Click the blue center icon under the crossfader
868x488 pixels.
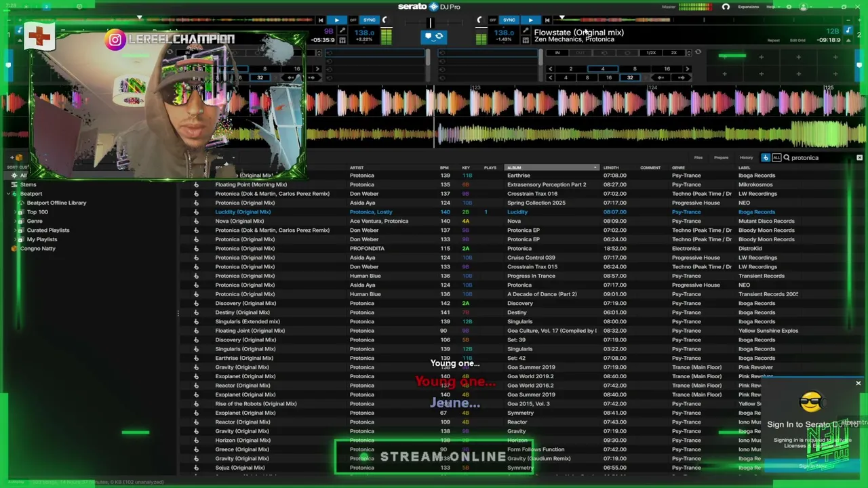click(434, 37)
